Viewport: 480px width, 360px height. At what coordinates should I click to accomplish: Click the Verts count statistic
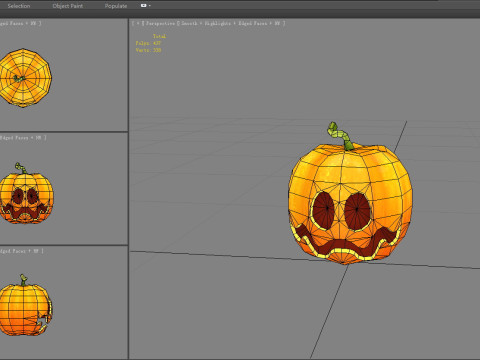point(148,50)
